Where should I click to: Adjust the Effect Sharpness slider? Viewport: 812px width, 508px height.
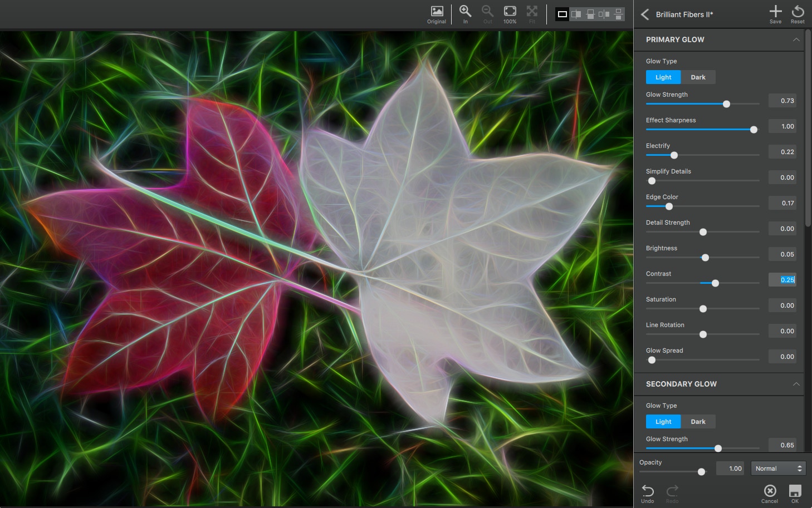point(754,130)
